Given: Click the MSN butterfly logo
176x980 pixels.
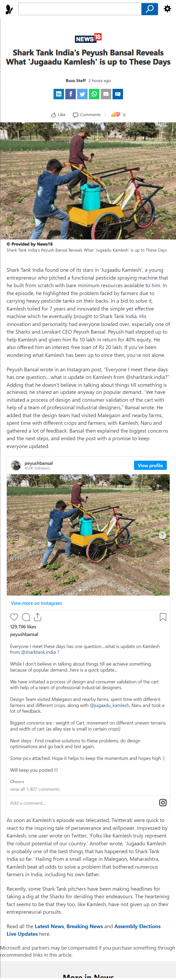Looking at the screenshot, I should (x=9, y=9).
